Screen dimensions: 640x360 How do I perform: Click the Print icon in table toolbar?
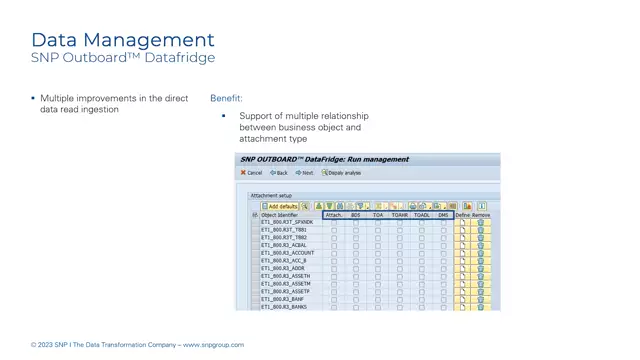pyautogui.click(x=413, y=206)
